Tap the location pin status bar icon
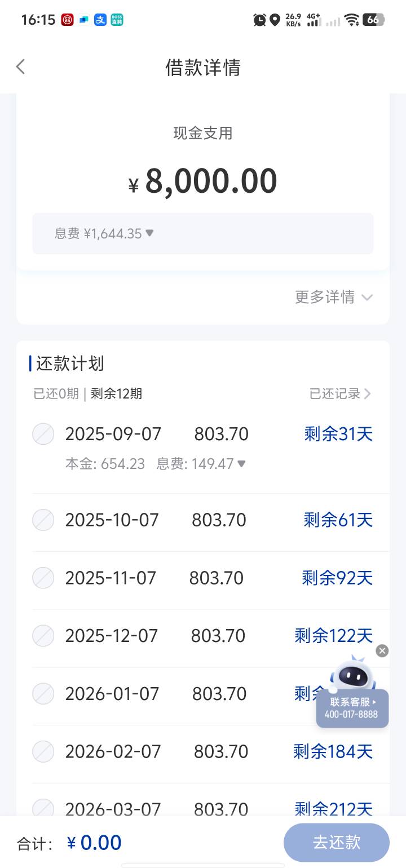Image resolution: width=406 pixels, height=868 pixels. click(275, 20)
